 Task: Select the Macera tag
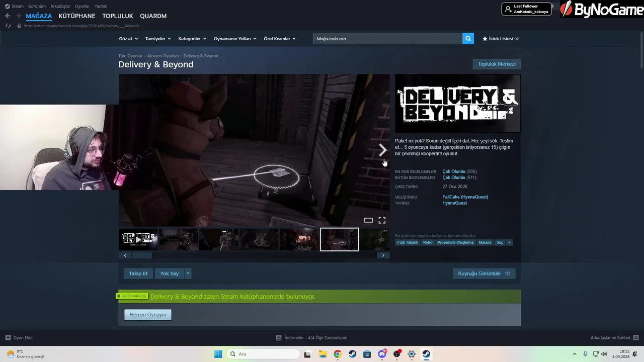[x=485, y=242]
